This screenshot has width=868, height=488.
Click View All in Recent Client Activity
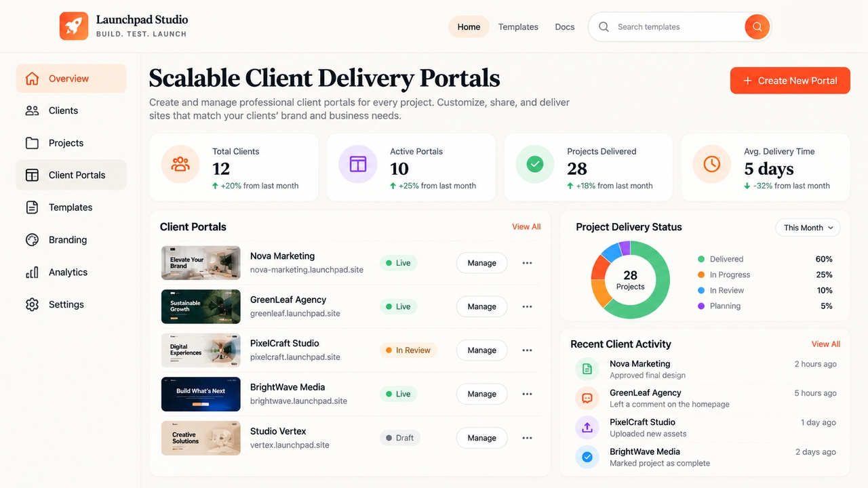(826, 344)
